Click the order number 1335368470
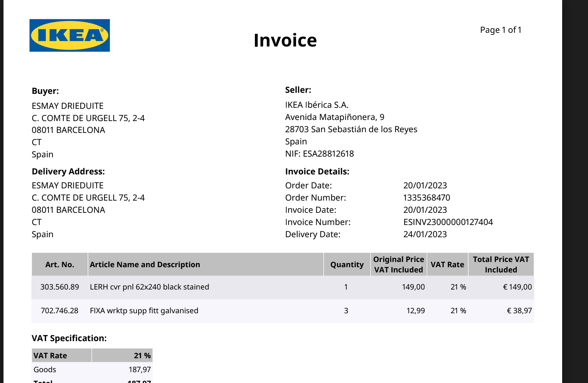 tap(426, 198)
